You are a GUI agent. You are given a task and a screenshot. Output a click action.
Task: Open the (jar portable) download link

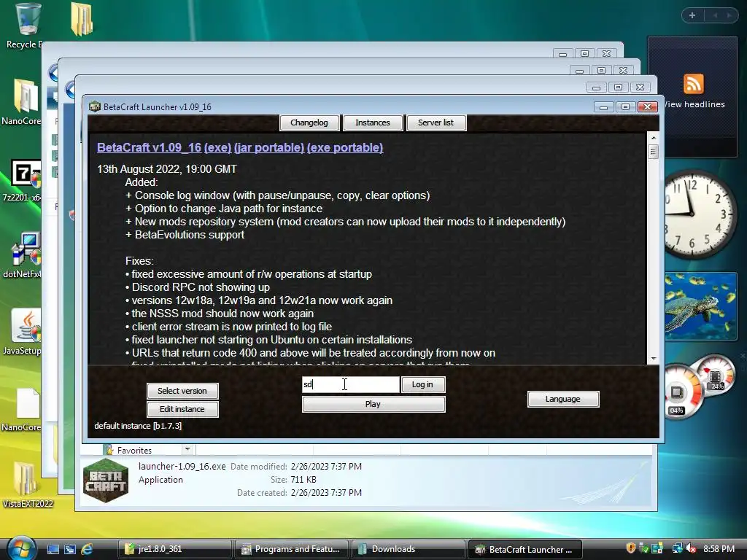tap(268, 147)
